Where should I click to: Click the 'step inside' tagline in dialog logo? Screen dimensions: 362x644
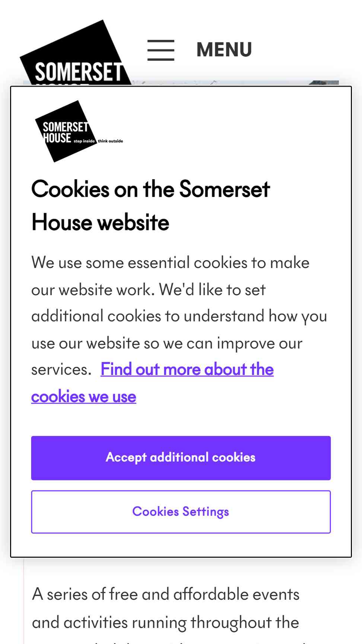point(84,141)
